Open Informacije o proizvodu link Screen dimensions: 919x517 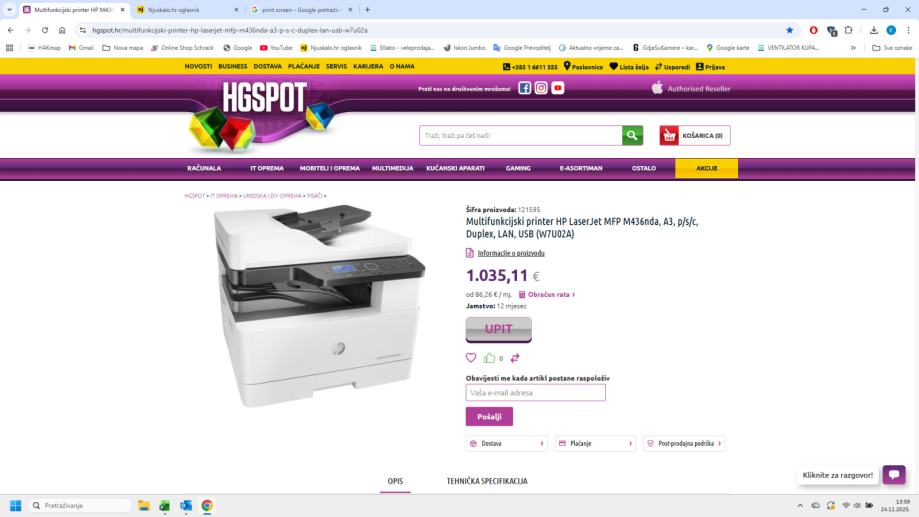(x=510, y=253)
